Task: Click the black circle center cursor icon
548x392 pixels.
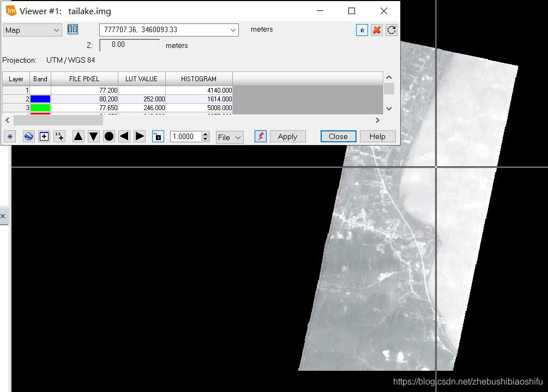Action: tap(109, 137)
